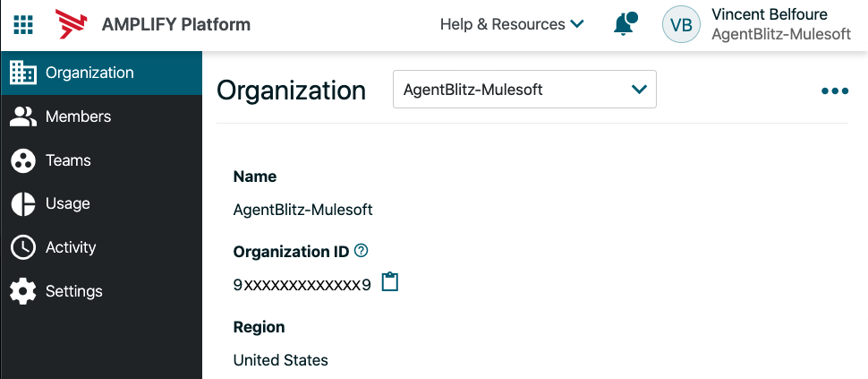Click the Teams circle icon
Viewport: 868px width, 379px height.
click(x=23, y=160)
